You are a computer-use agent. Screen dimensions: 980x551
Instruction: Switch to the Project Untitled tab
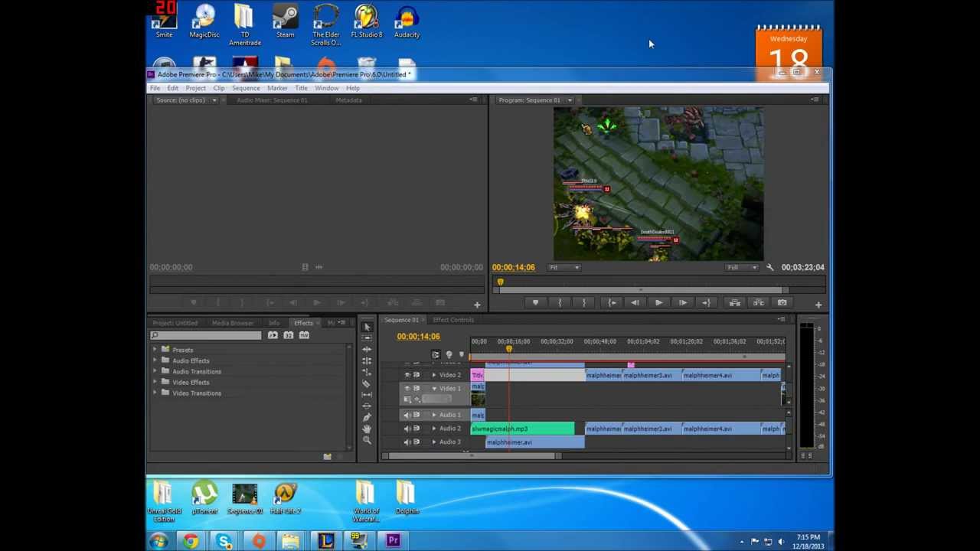pyautogui.click(x=175, y=323)
